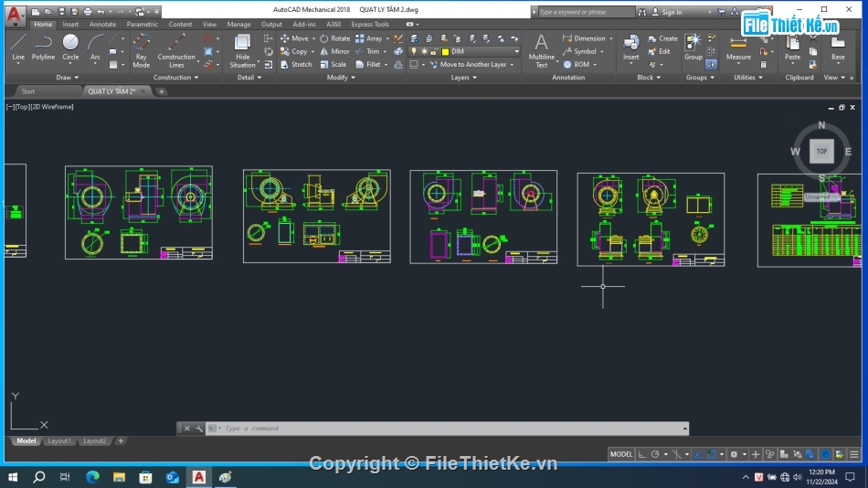
Task: Switch to Layout1 tab
Action: click(59, 440)
